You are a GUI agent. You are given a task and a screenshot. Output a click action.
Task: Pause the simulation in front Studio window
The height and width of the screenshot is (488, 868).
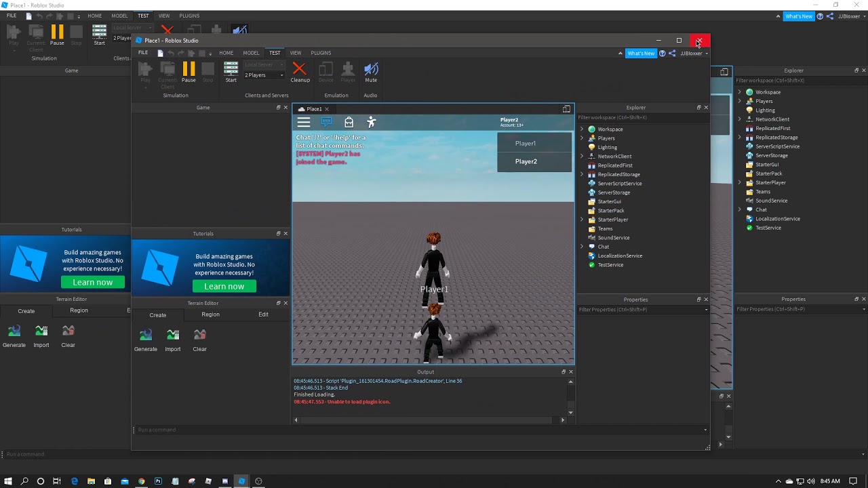point(189,72)
